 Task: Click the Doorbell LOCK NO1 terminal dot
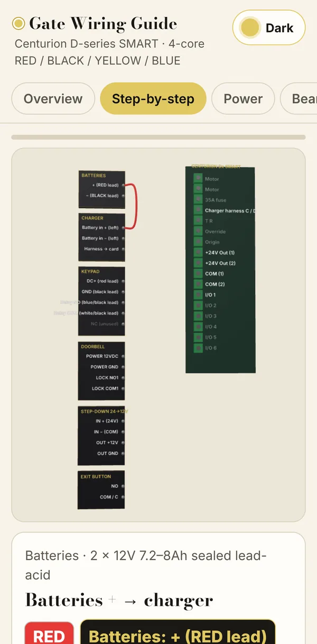(x=123, y=378)
